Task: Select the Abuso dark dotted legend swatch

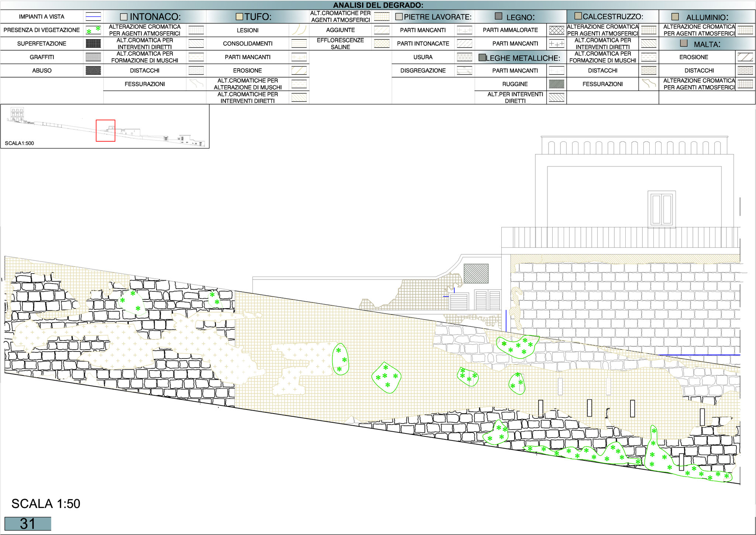Action: point(93,71)
